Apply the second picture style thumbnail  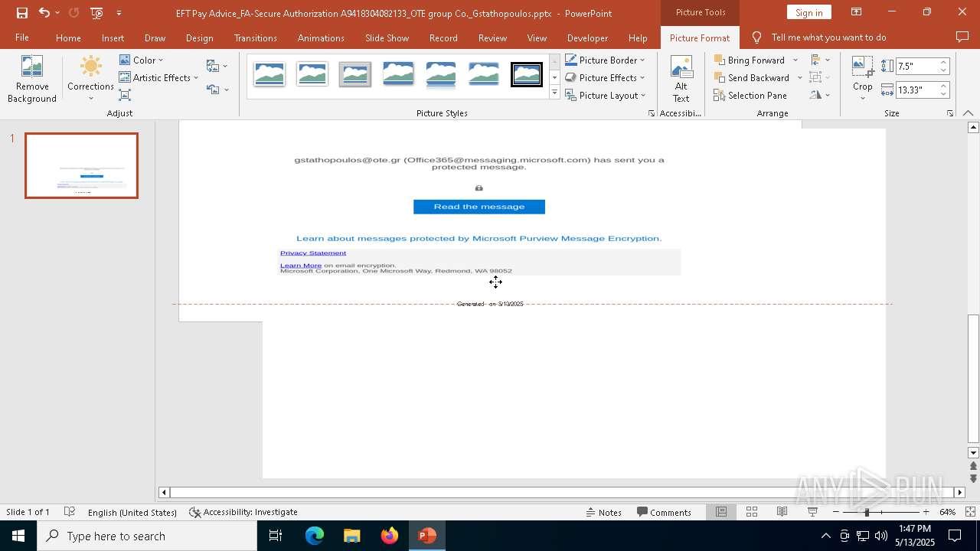coord(312,74)
